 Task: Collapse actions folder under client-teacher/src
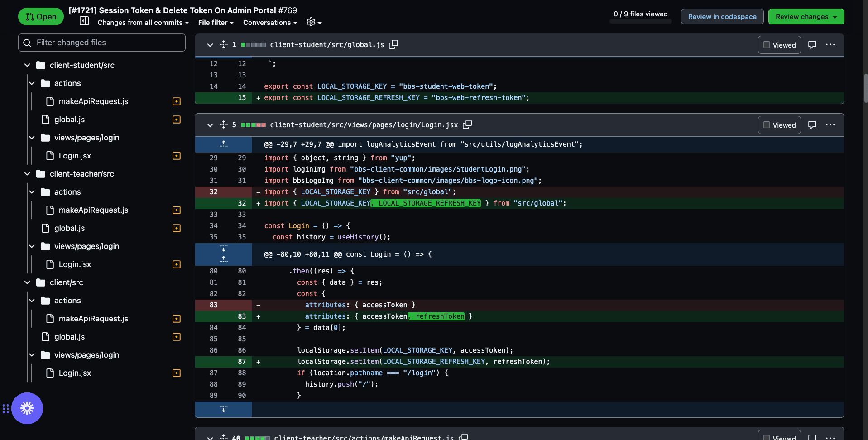32,192
